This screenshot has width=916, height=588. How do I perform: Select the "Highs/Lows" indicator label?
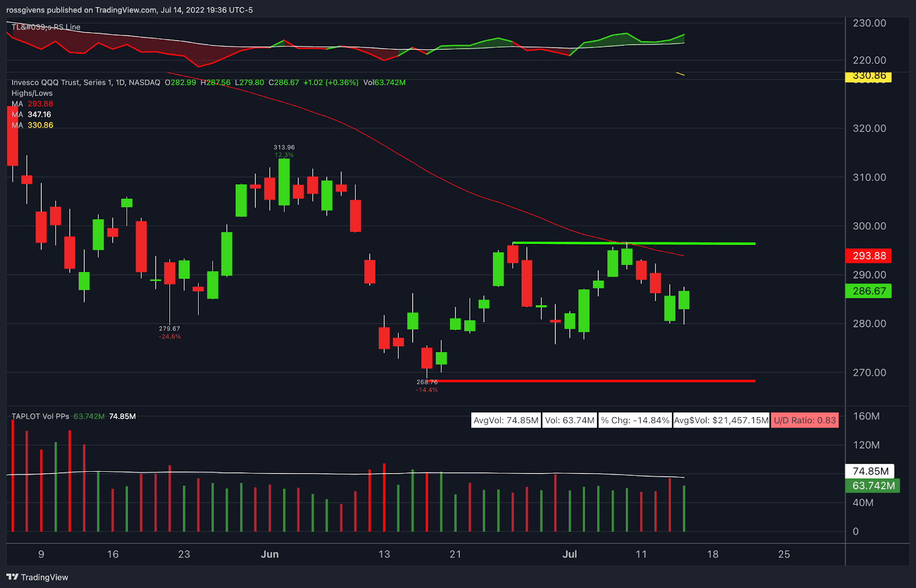[31, 93]
